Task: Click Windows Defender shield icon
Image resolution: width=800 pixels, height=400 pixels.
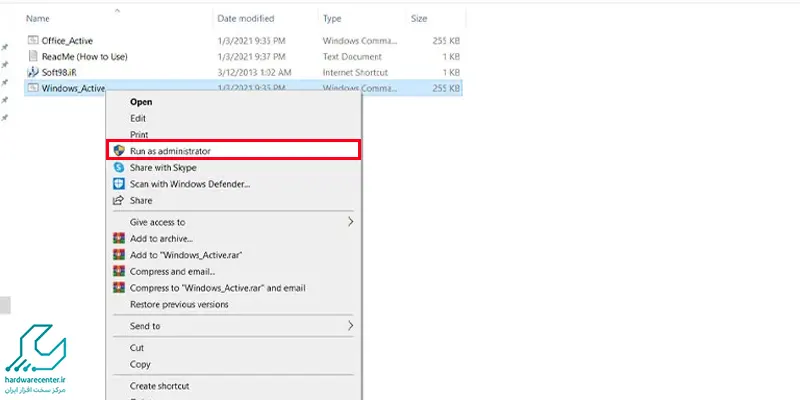Action: point(119,184)
